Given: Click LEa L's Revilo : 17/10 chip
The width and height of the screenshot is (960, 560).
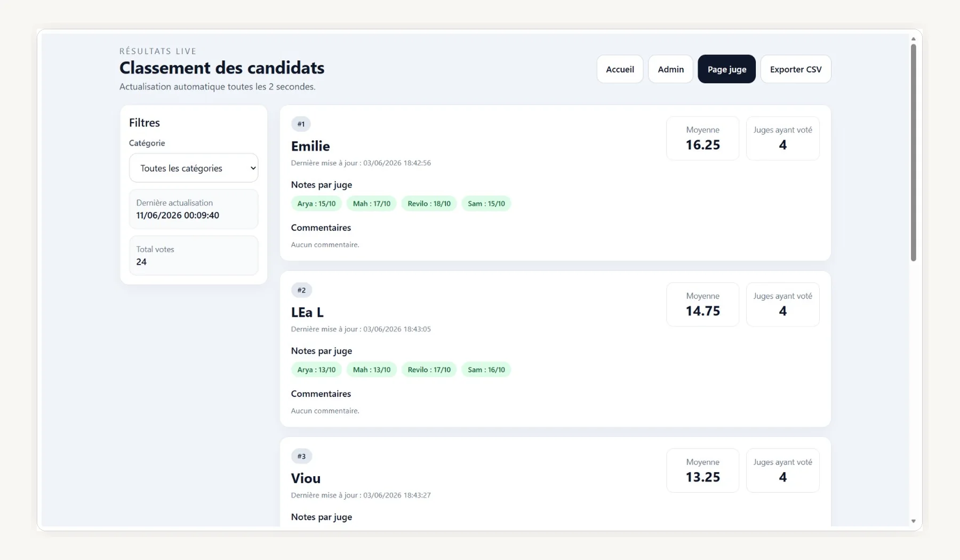Looking at the screenshot, I should (429, 370).
